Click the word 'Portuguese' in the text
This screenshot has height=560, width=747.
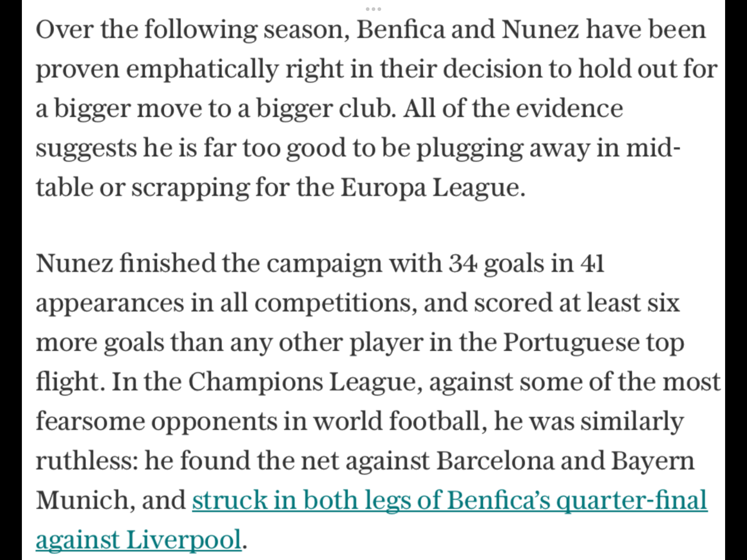[x=571, y=343]
